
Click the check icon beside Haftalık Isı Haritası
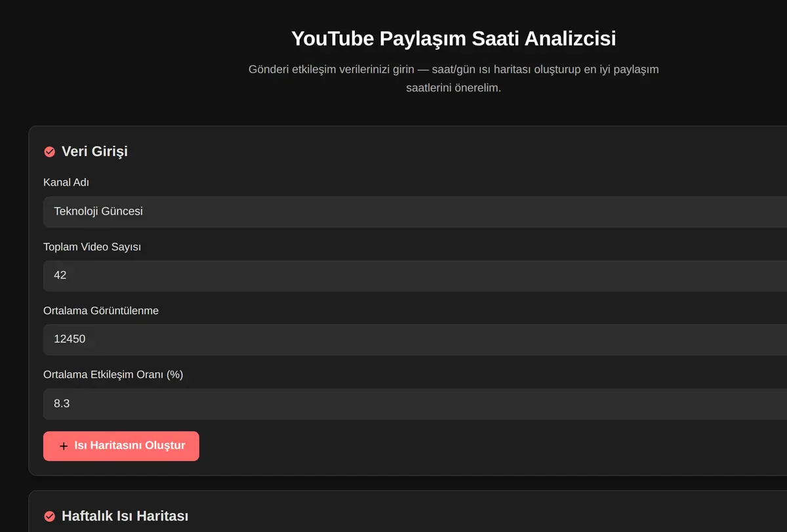click(x=49, y=516)
